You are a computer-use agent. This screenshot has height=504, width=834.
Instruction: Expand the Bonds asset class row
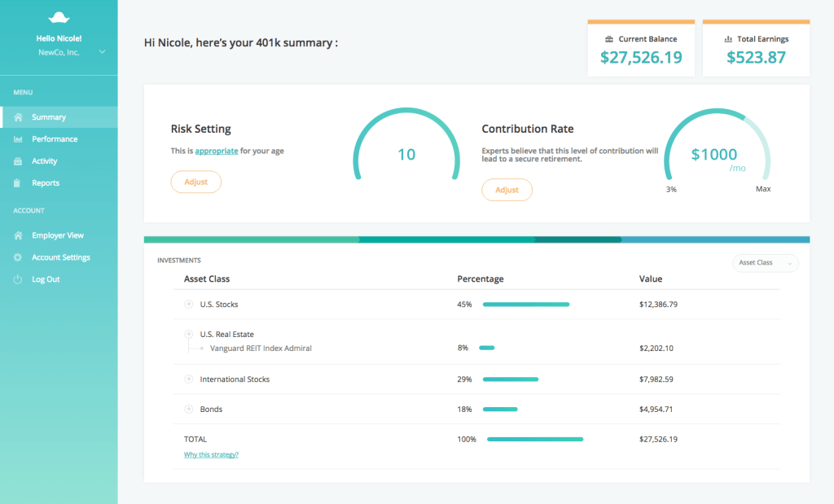pyautogui.click(x=189, y=409)
